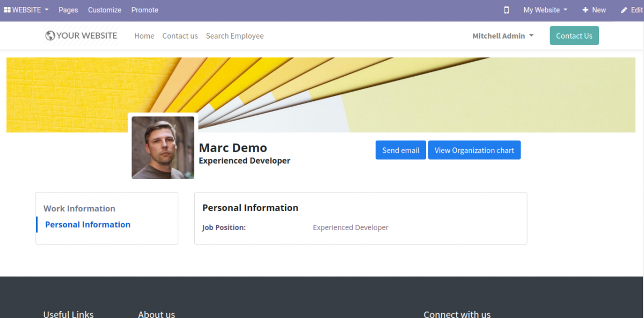Click the grid icon beside WEBSITE

click(6, 10)
